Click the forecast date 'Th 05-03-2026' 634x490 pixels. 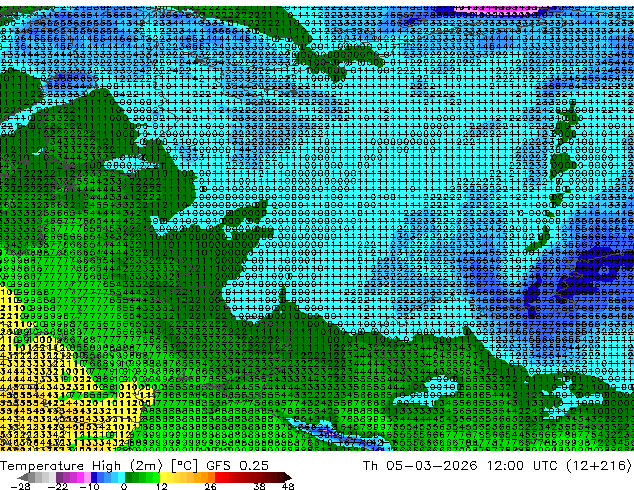coord(420,466)
